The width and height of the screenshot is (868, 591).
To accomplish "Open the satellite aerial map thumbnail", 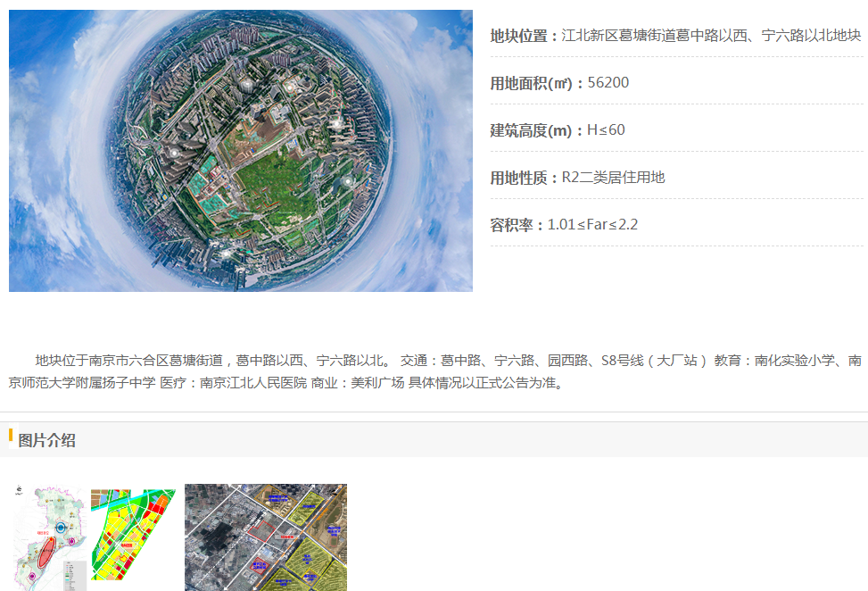I will [266, 537].
